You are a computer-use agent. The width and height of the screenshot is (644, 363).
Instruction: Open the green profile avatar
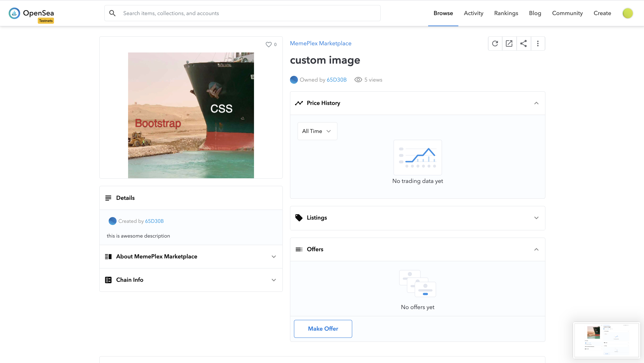pos(627,13)
